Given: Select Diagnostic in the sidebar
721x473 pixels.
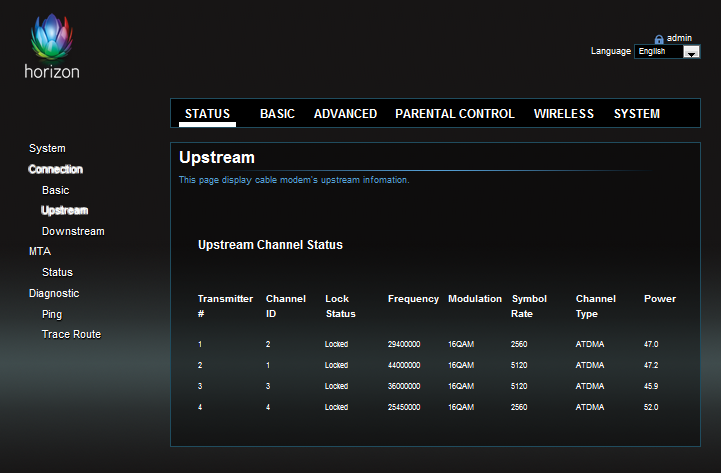Looking at the screenshot, I should [54, 293].
